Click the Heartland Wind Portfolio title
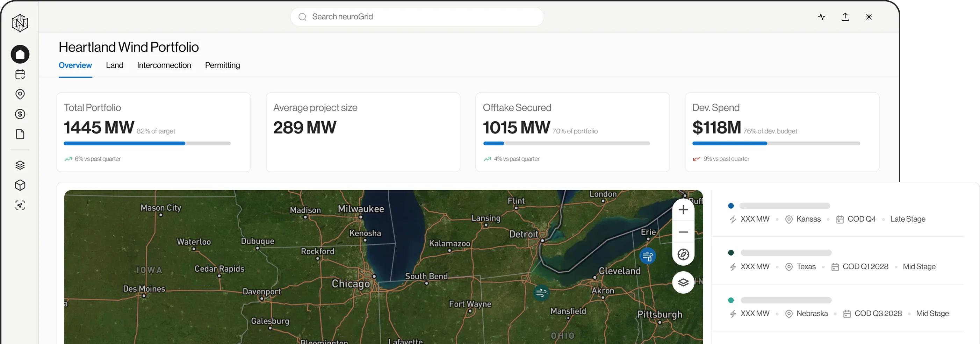This screenshot has width=980, height=344. tap(129, 47)
